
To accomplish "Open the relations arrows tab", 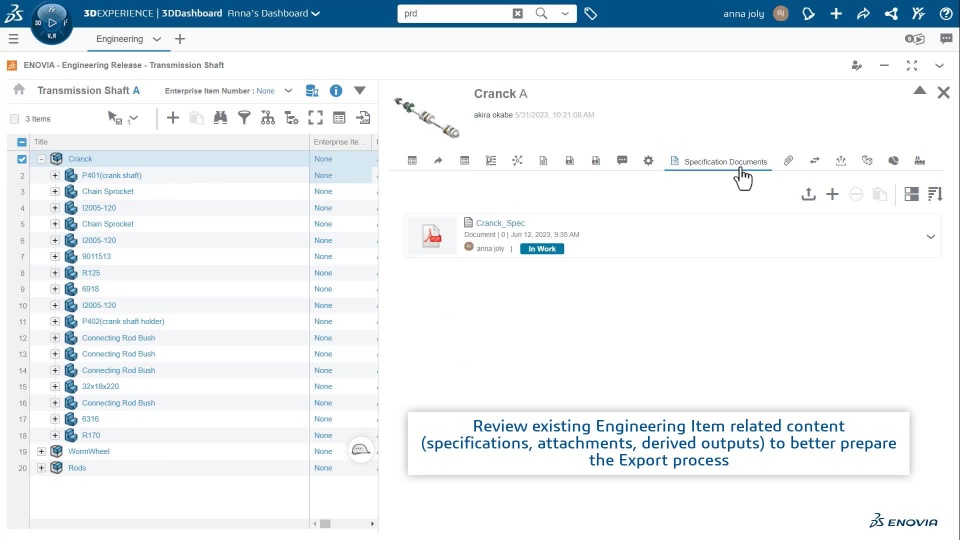I will 814,160.
